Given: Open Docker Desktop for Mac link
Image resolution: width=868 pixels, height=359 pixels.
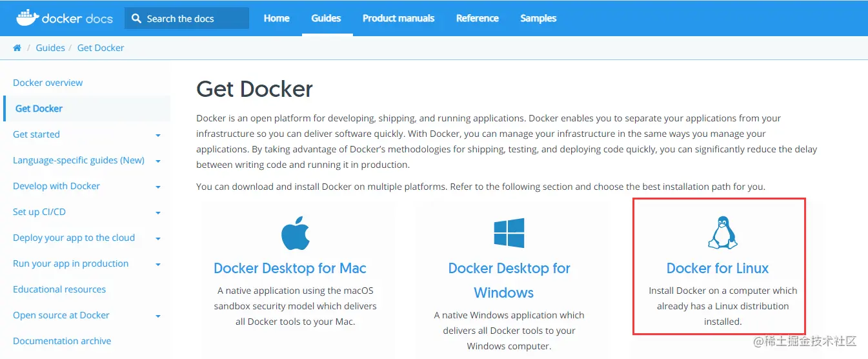Looking at the screenshot, I should click(x=290, y=268).
